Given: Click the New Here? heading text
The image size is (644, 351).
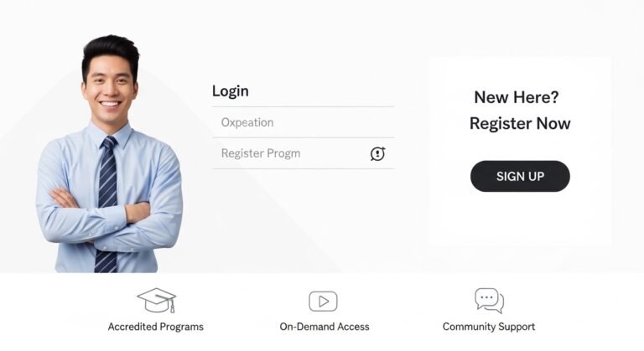Looking at the screenshot, I should [517, 97].
